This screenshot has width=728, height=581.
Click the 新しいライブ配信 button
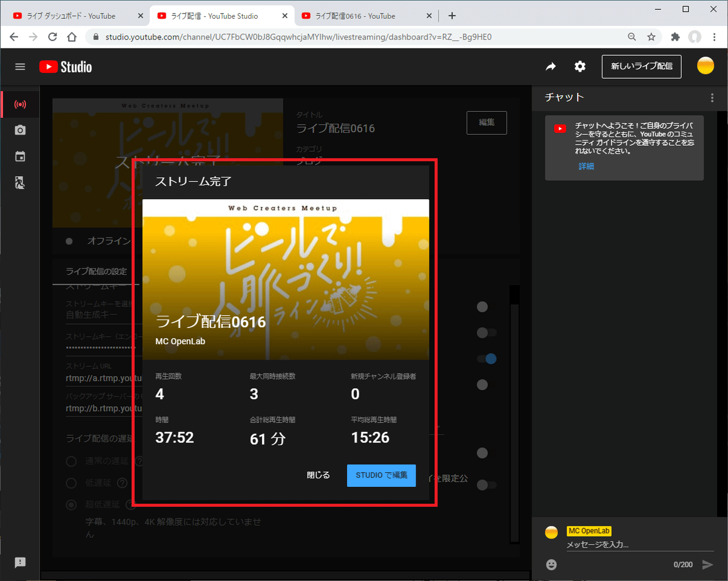(x=641, y=66)
